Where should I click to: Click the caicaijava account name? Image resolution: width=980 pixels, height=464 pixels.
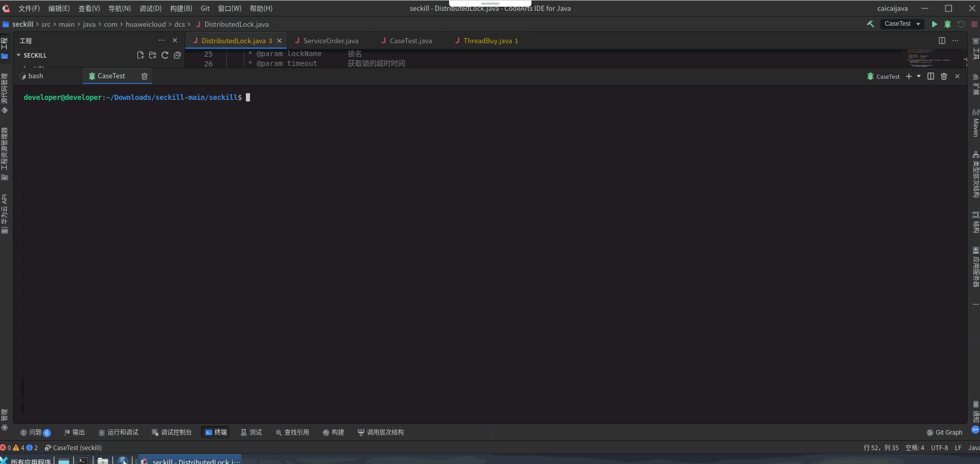click(893, 8)
